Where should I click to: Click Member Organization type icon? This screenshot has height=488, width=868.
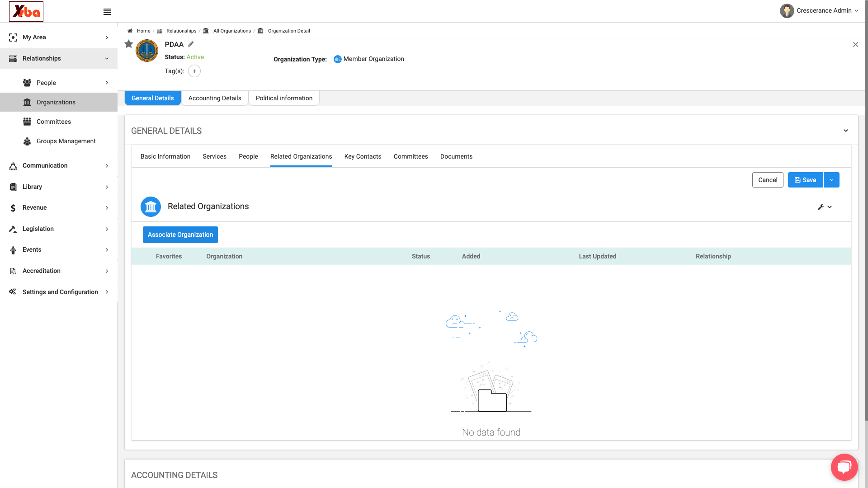click(338, 59)
